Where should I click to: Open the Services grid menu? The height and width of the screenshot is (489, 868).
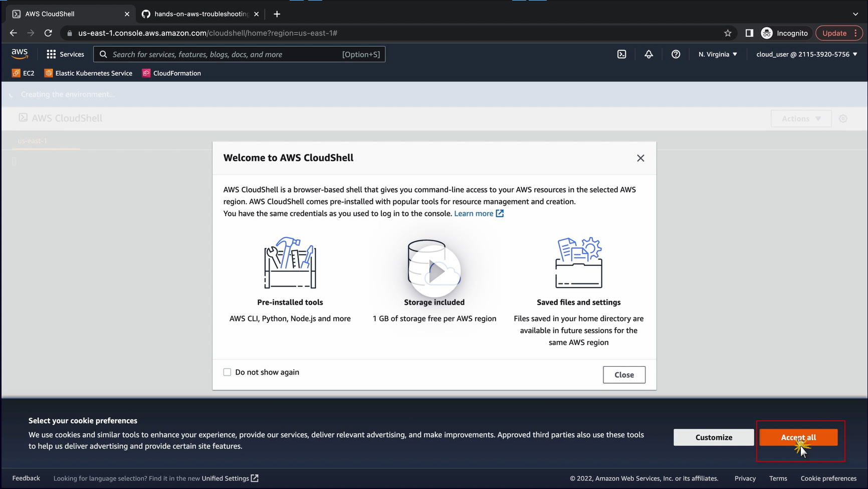click(65, 54)
